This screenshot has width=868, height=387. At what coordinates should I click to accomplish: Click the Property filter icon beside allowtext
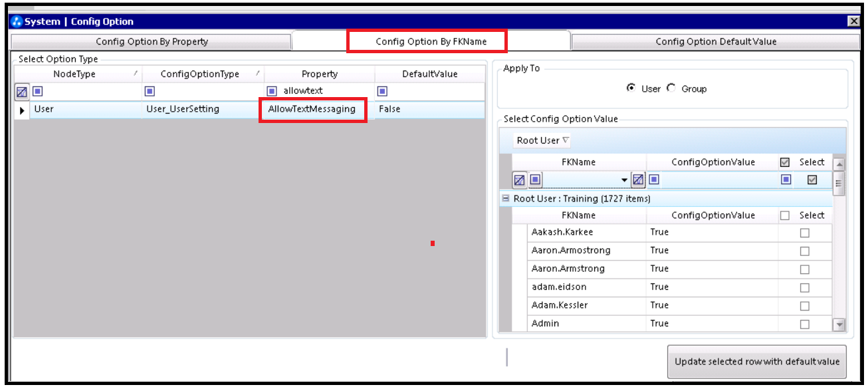tap(272, 90)
